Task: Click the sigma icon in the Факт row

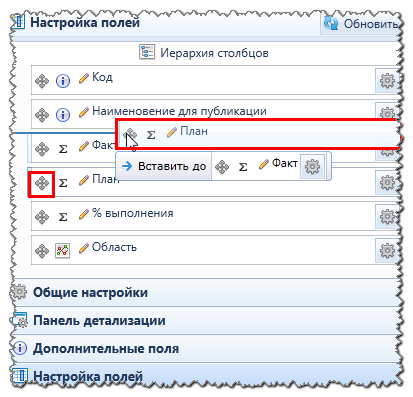Action: pos(63,149)
